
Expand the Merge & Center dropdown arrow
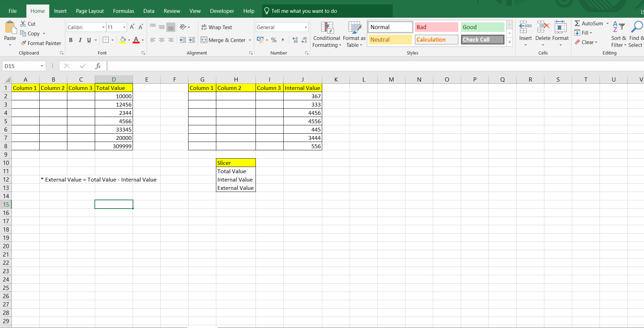(x=250, y=40)
